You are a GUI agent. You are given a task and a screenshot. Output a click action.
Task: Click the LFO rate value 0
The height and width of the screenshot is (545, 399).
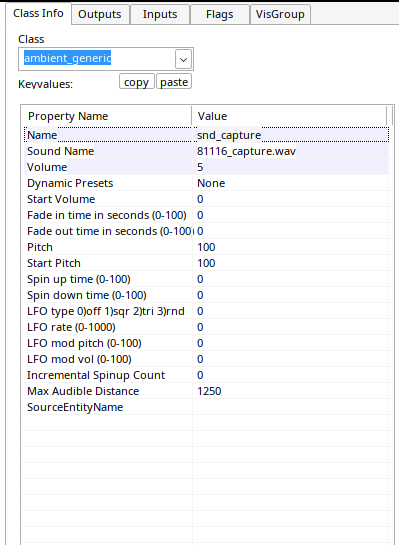(x=291, y=327)
